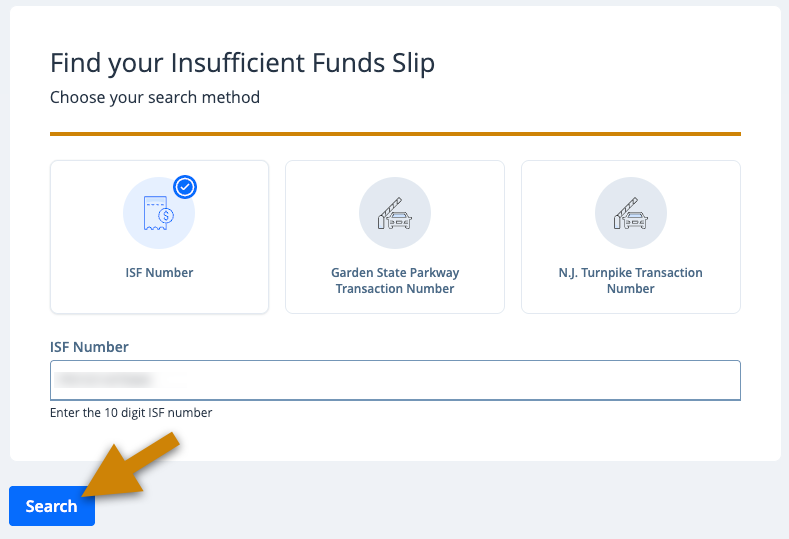Click the orange arrow pointing at Search
Screen dimensions: 789x539
[x=131, y=466]
